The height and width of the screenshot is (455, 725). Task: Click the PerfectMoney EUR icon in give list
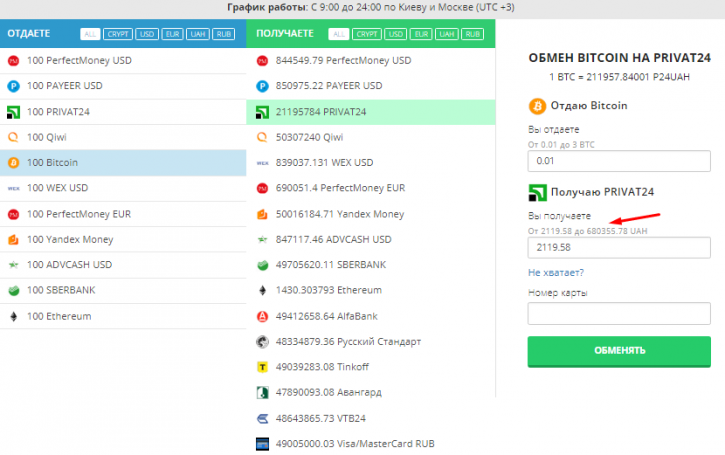[13, 214]
